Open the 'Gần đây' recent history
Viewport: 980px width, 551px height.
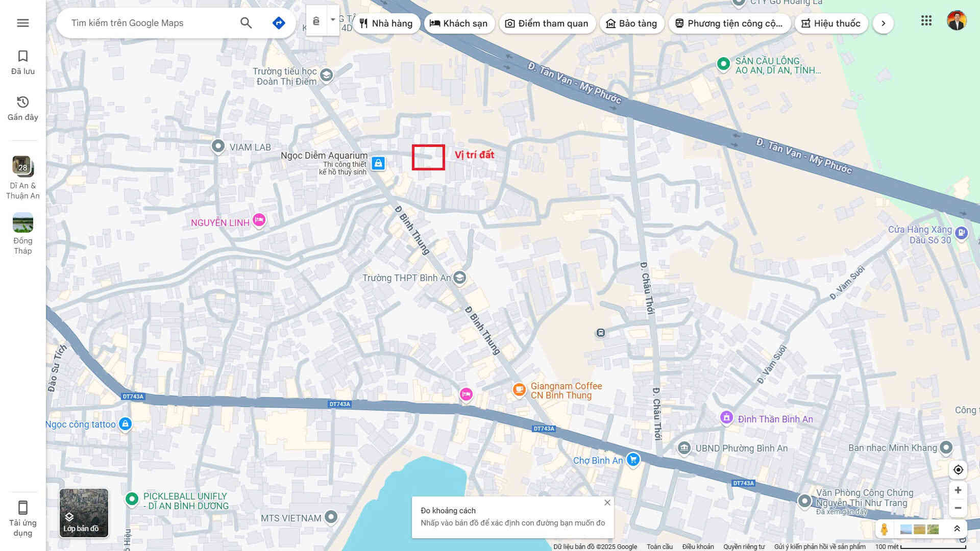click(x=23, y=108)
